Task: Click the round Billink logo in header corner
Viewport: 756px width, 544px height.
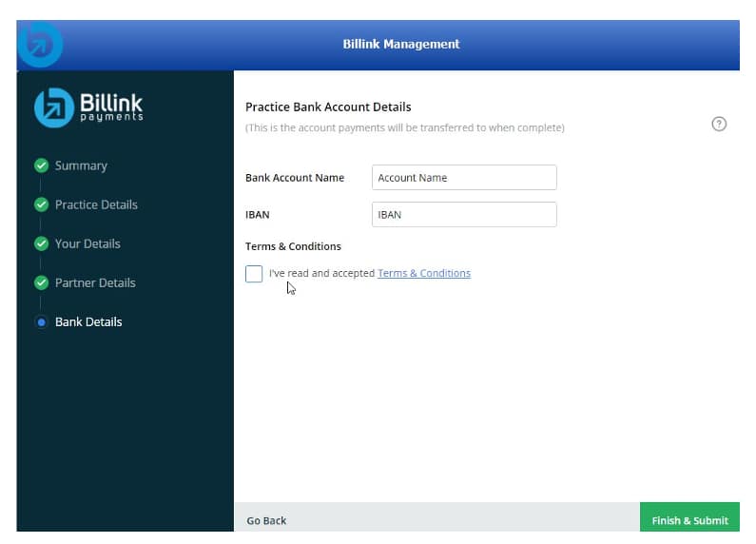Action: point(40,45)
